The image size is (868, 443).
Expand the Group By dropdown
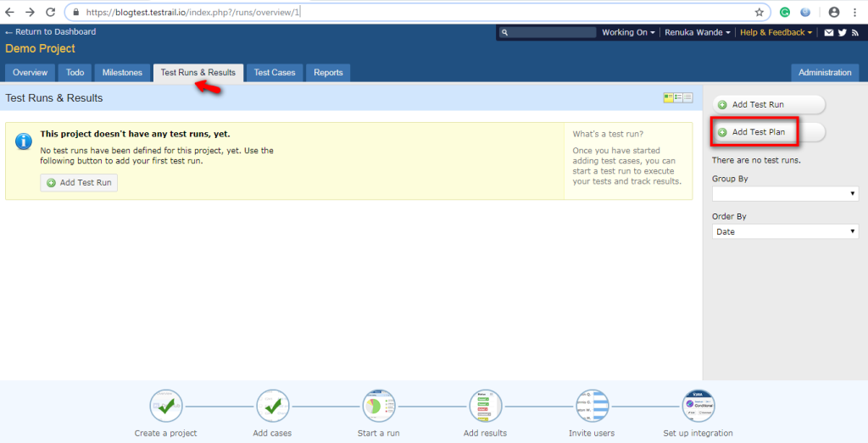point(785,194)
